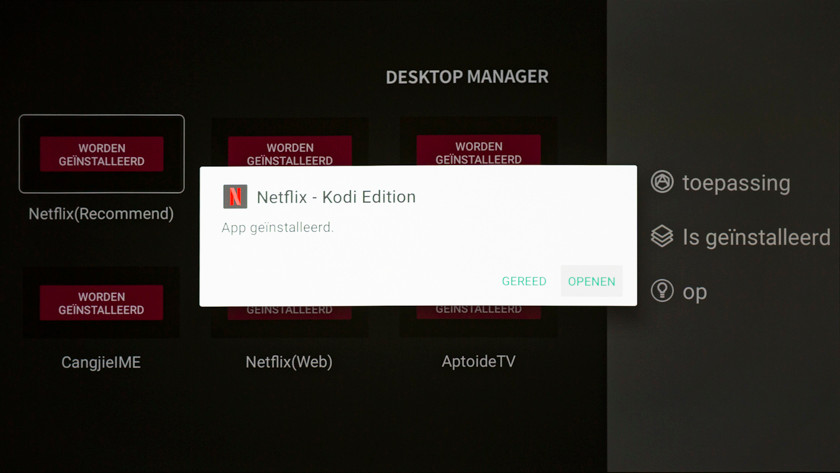Select the Netflix(Recommend) app tile
The width and height of the screenshot is (840, 473).
coord(101,154)
